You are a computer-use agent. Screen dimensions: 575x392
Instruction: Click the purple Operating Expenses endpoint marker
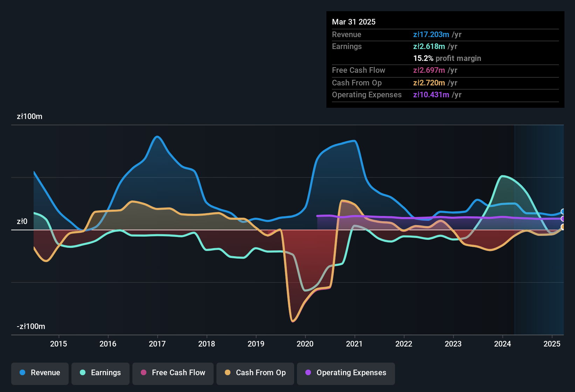[x=563, y=219]
